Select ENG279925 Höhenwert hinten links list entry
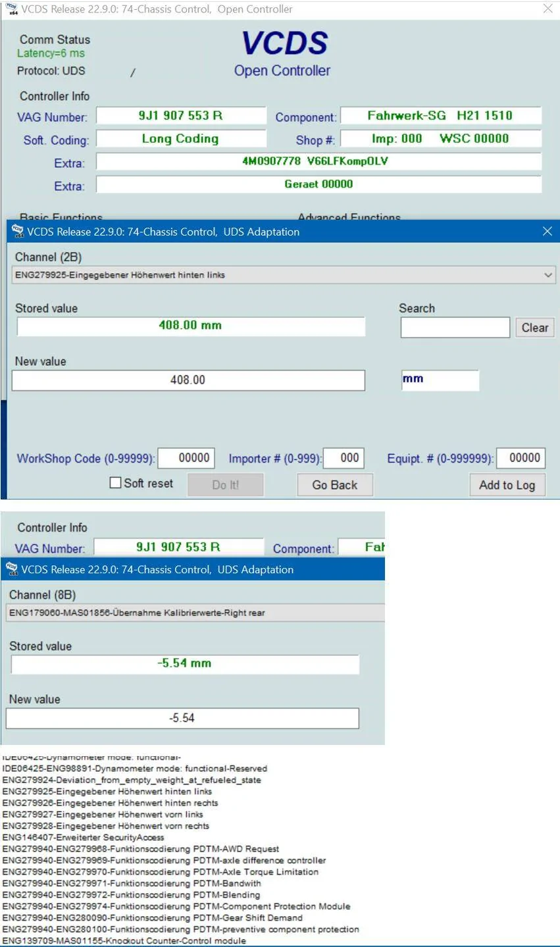The image size is (560, 947). tap(107, 791)
